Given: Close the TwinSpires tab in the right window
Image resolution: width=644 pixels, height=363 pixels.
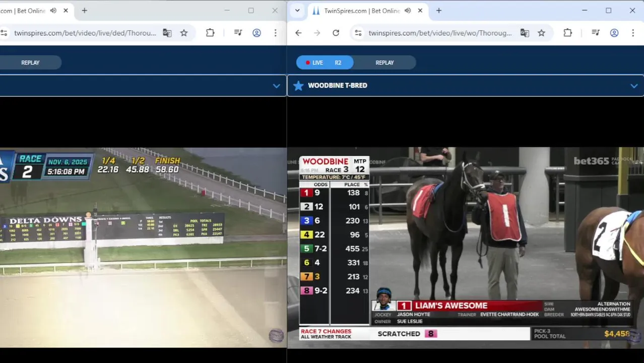Looking at the screenshot, I should pos(420,11).
